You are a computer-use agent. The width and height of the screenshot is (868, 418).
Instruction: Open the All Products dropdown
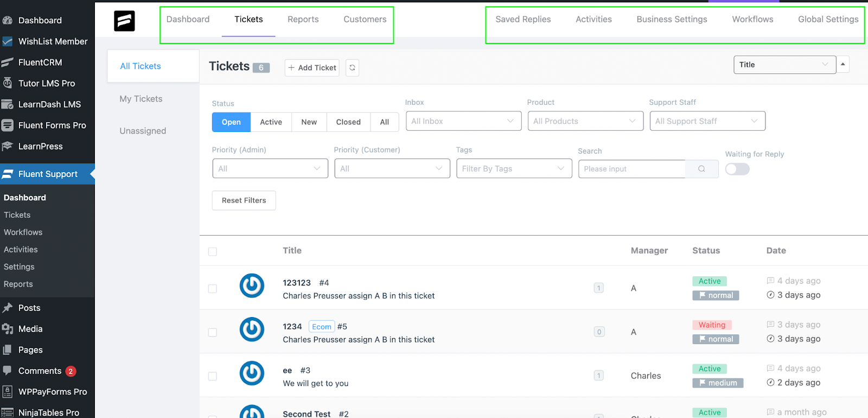[x=586, y=121]
